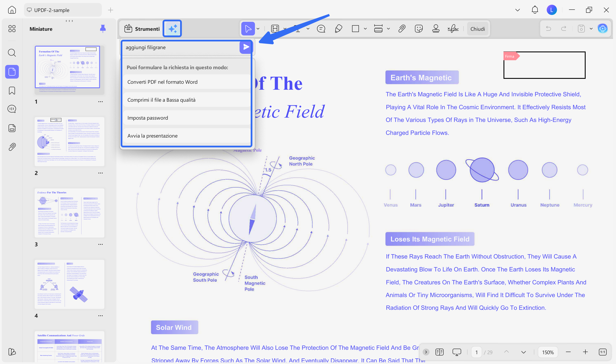Select the highlighter pencil tool
The height and width of the screenshot is (364, 616).
338,29
